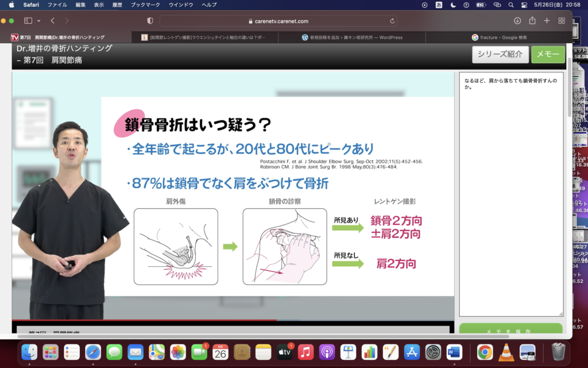Show the tab overview grid icon
The width and height of the screenshot is (588, 368).
point(561,21)
